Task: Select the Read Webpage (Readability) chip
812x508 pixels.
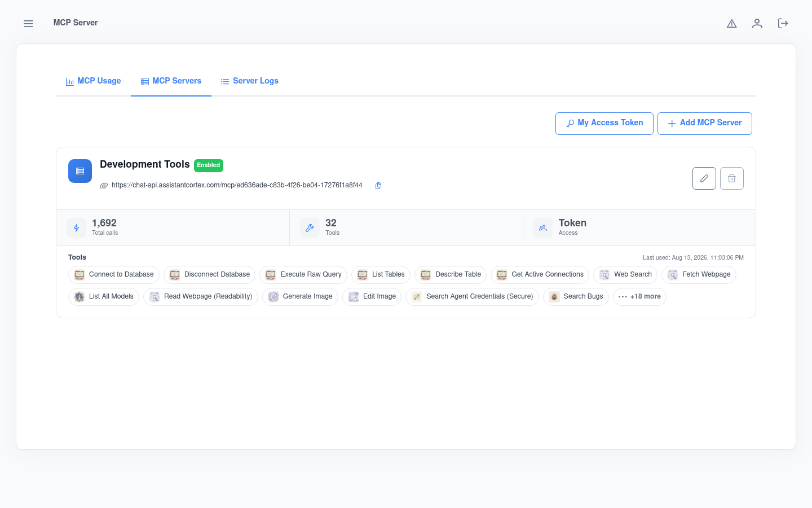Action: point(201,297)
